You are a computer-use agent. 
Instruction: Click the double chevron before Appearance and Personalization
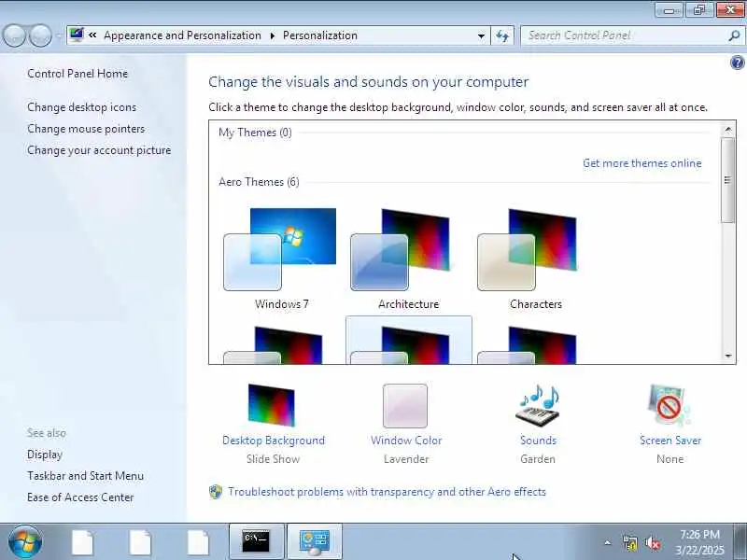coord(92,35)
